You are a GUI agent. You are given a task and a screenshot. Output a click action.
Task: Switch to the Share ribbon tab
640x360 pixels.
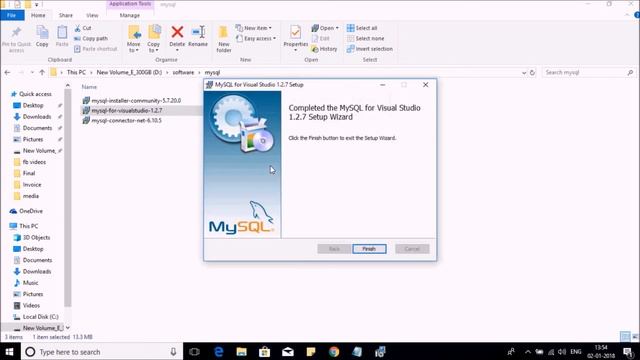pos(65,15)
